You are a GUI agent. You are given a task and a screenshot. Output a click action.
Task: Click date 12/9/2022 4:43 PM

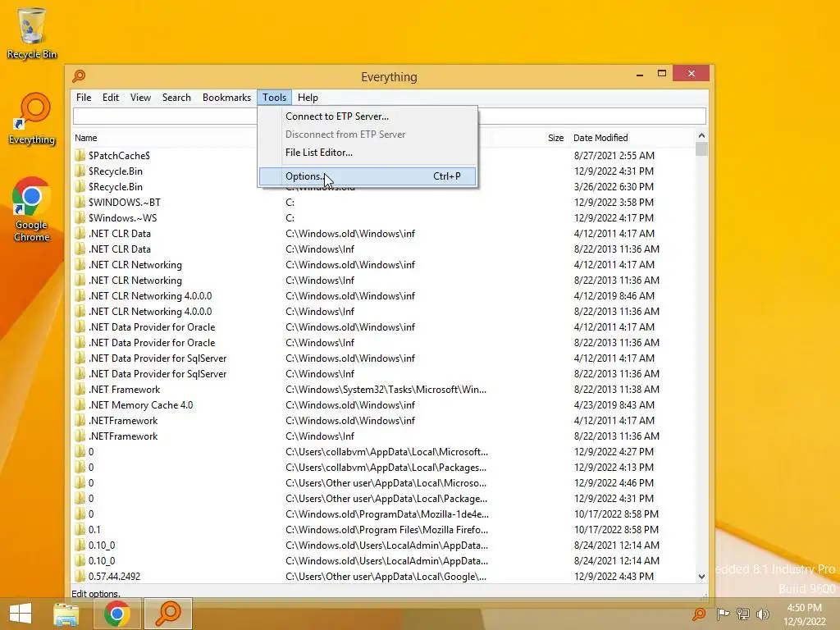pos(614,577)
